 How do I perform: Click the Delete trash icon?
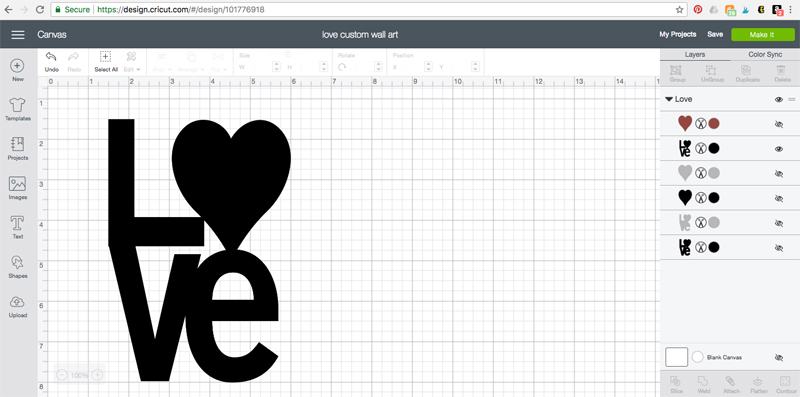[x=781, y=74]
